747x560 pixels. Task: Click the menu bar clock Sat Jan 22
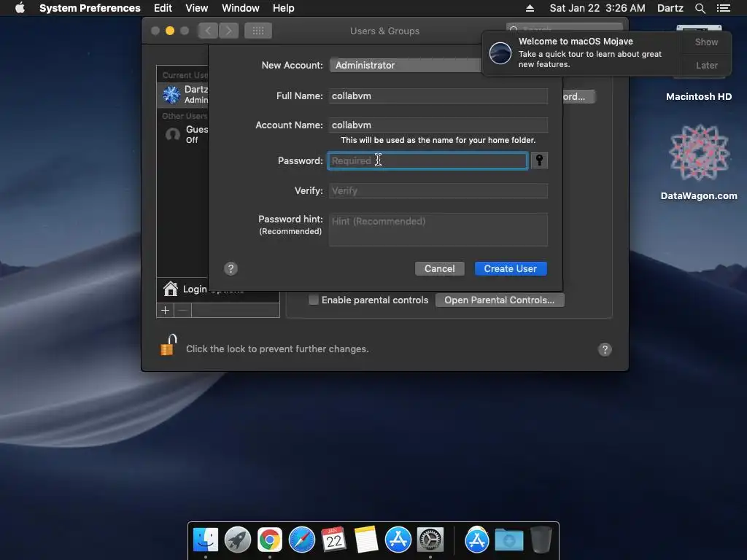pos(597,8)
